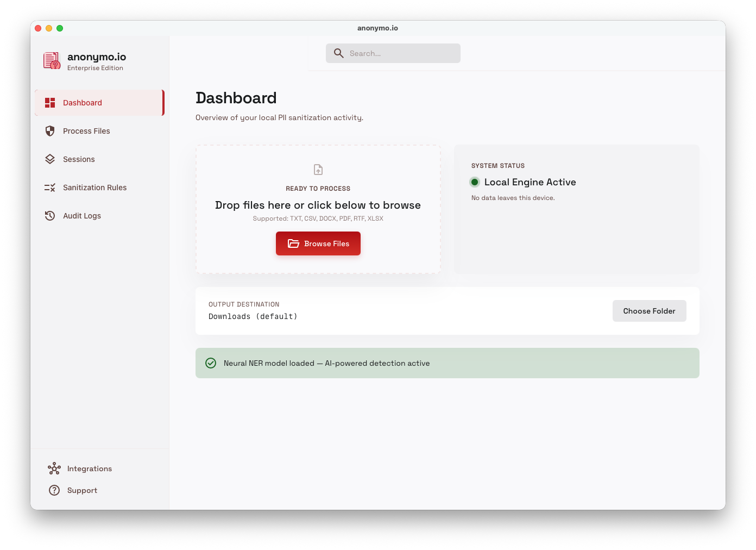Click the 'SYSTEM STATUS' heading
The height and width of the screenshot is (550, 756).
(498, 166)
